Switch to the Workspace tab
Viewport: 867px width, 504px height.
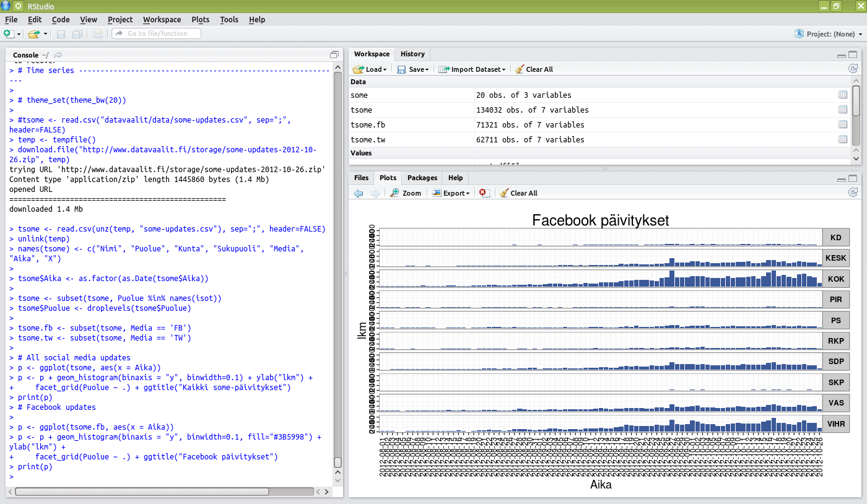coord(372,54)
